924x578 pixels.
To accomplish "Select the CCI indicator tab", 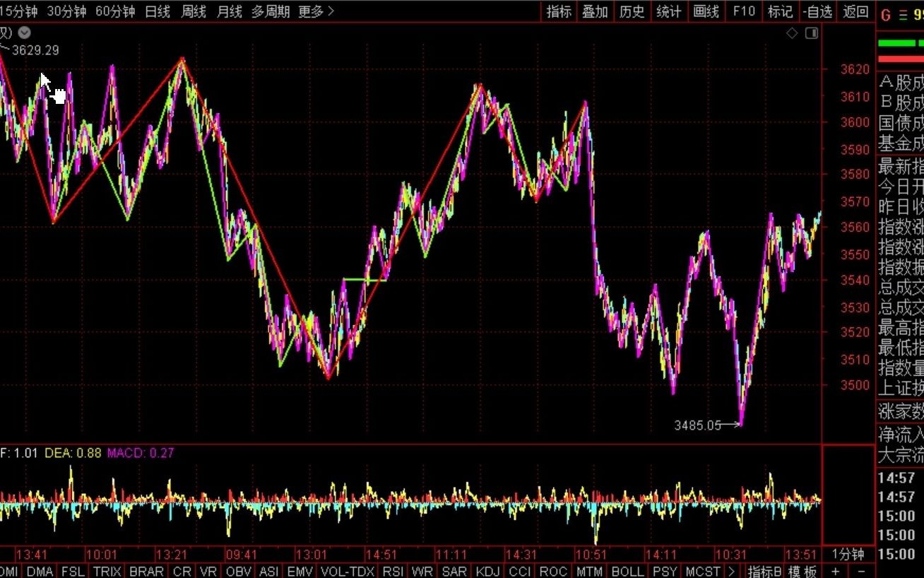I will (519, 571).
